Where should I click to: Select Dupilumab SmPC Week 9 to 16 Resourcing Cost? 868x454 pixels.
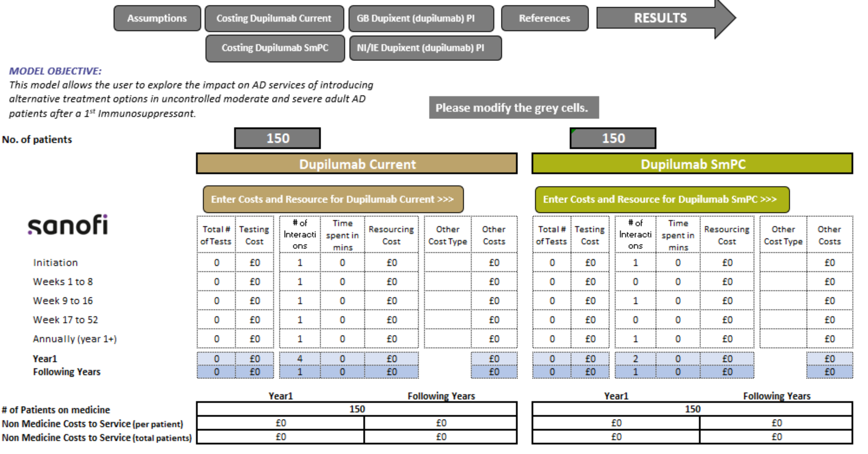coord(727,301)
